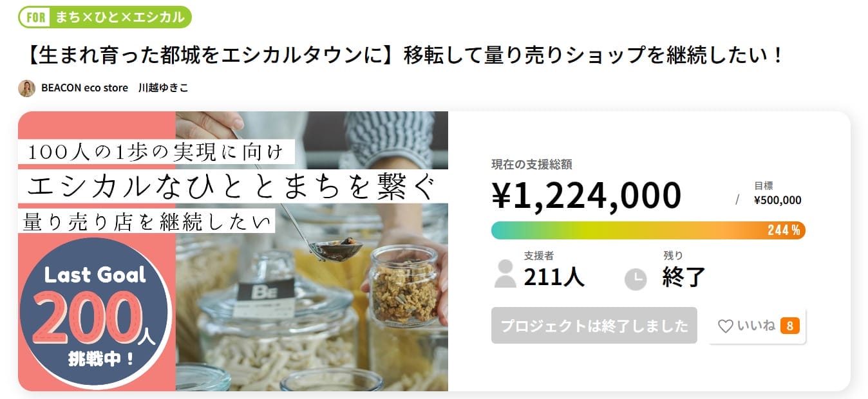The image size is (868, 399).
Task: Click the orange like count badge
Action: pos(789,326)
